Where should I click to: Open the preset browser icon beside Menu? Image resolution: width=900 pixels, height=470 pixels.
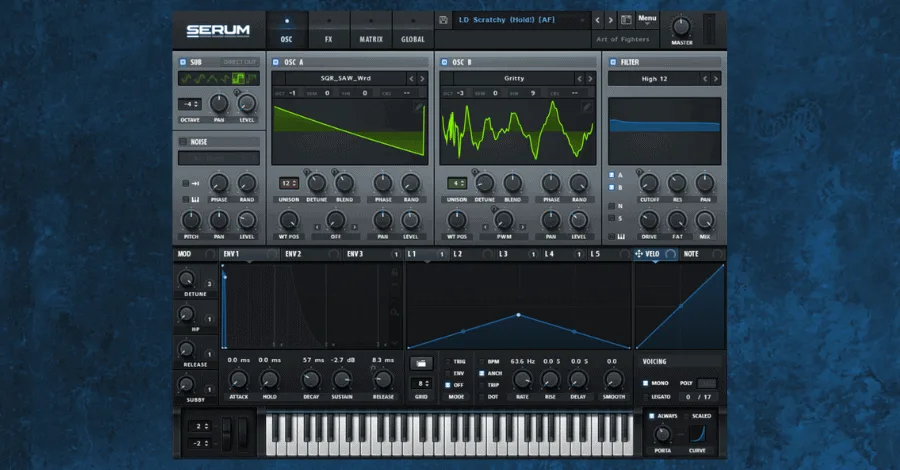626,20
